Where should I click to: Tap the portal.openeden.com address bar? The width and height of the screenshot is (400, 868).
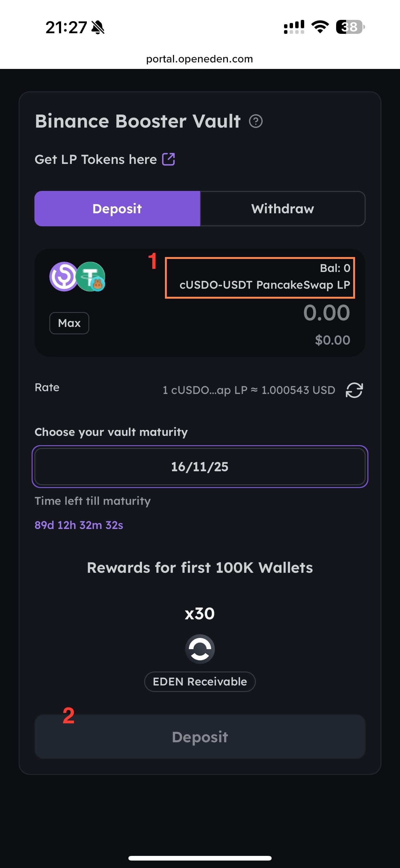pos(200,59)
